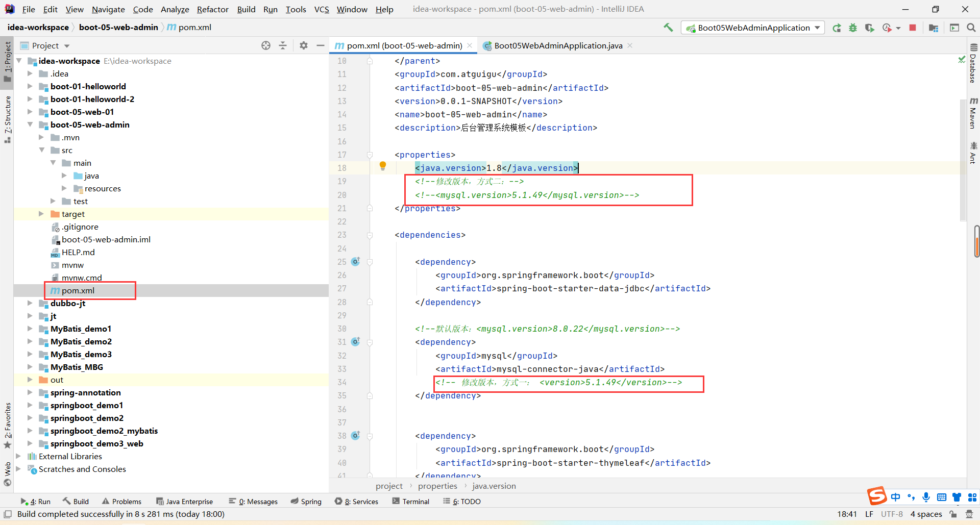
Task: Stop the running application (red square)
Action: 913,28
